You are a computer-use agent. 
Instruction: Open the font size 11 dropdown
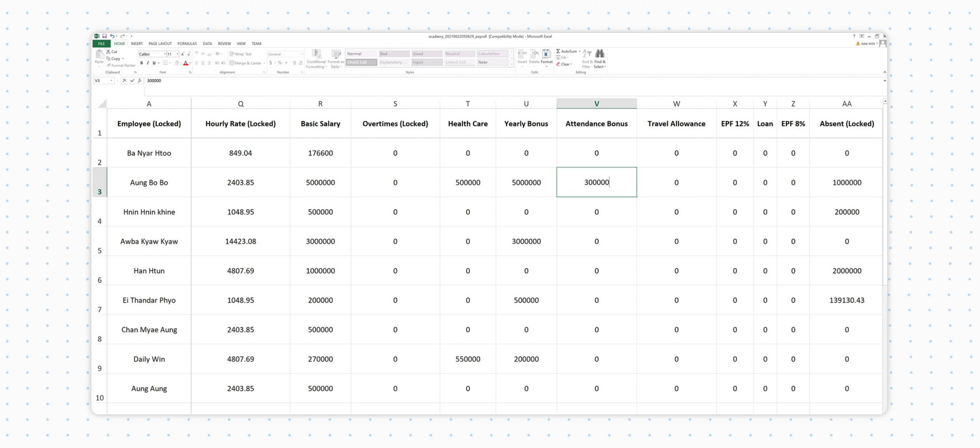(177, 54)
